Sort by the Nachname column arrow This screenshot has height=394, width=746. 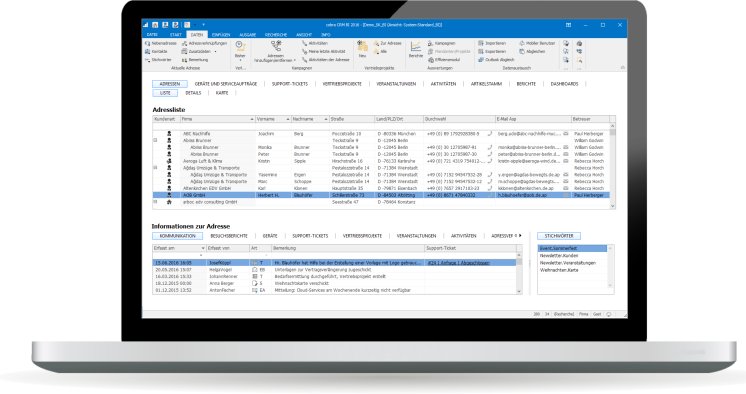pos(326,119)
